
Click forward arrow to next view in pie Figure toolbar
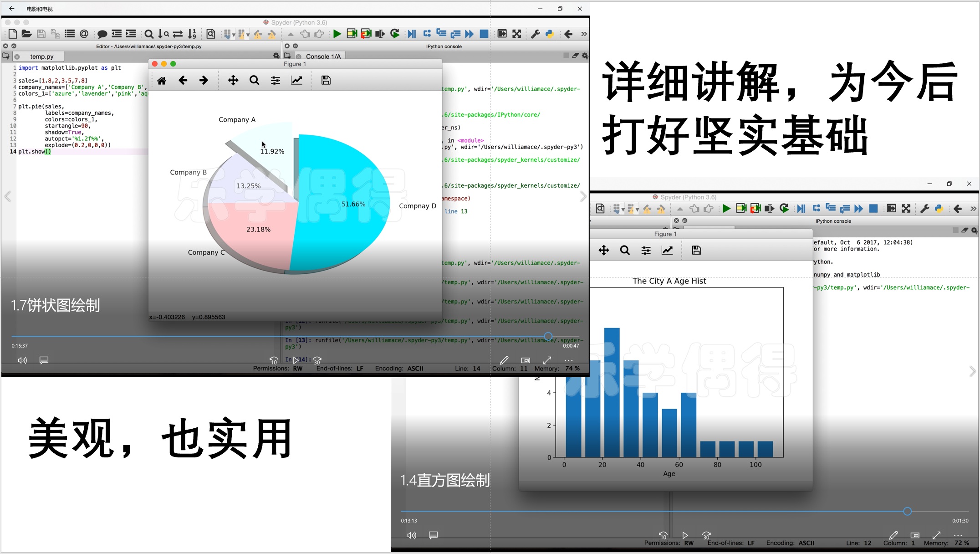(x=204, y=81)
